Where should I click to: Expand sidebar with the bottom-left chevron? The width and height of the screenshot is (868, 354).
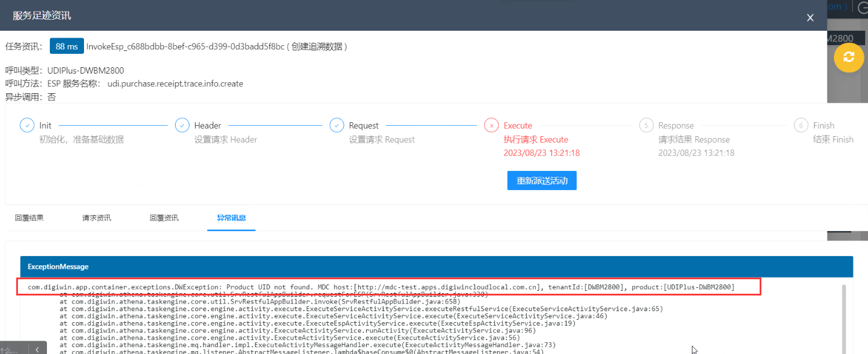37,349
